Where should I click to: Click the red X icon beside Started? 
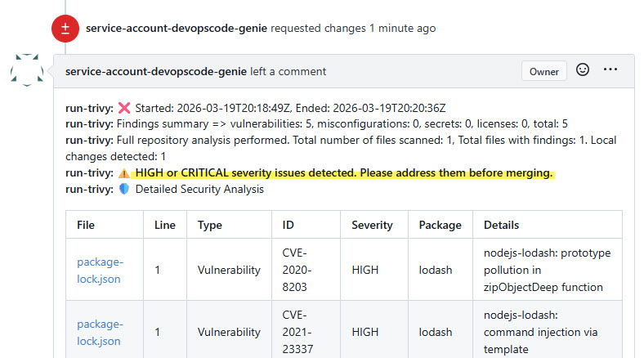point(124,108)
